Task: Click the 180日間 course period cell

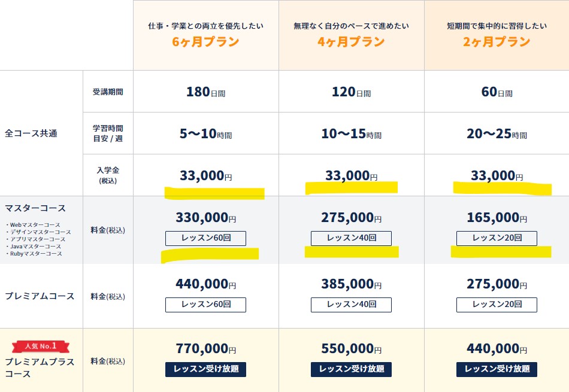Action: (206, 92)
